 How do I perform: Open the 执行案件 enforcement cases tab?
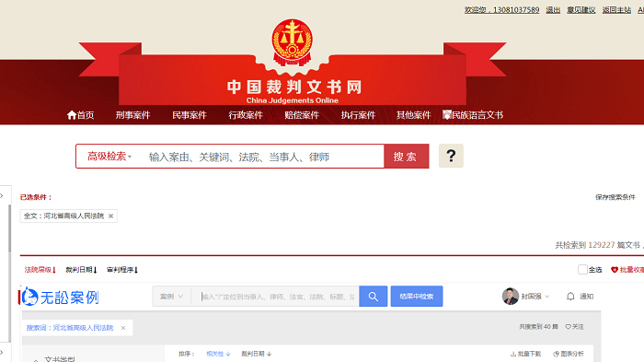(x=358, y=115)
